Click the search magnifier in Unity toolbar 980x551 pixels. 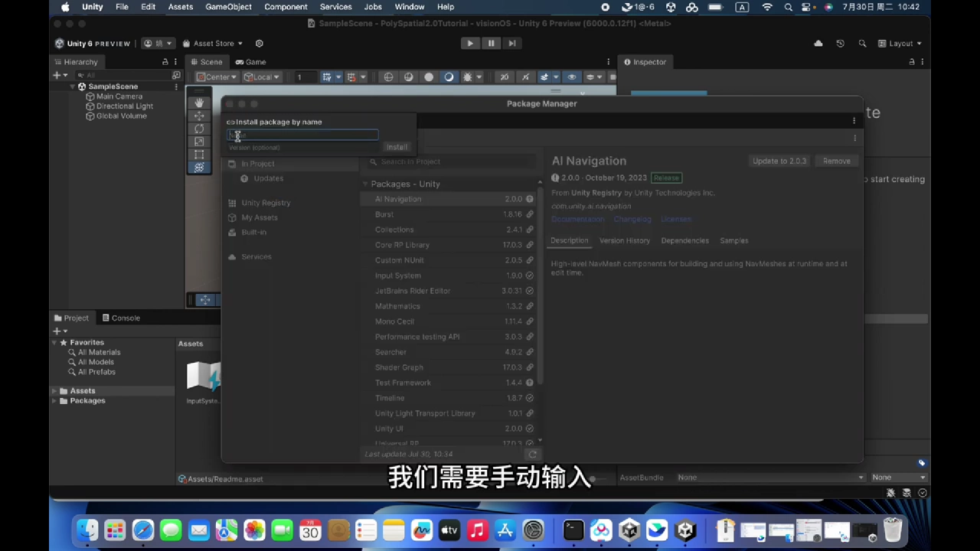click(862, 44)
